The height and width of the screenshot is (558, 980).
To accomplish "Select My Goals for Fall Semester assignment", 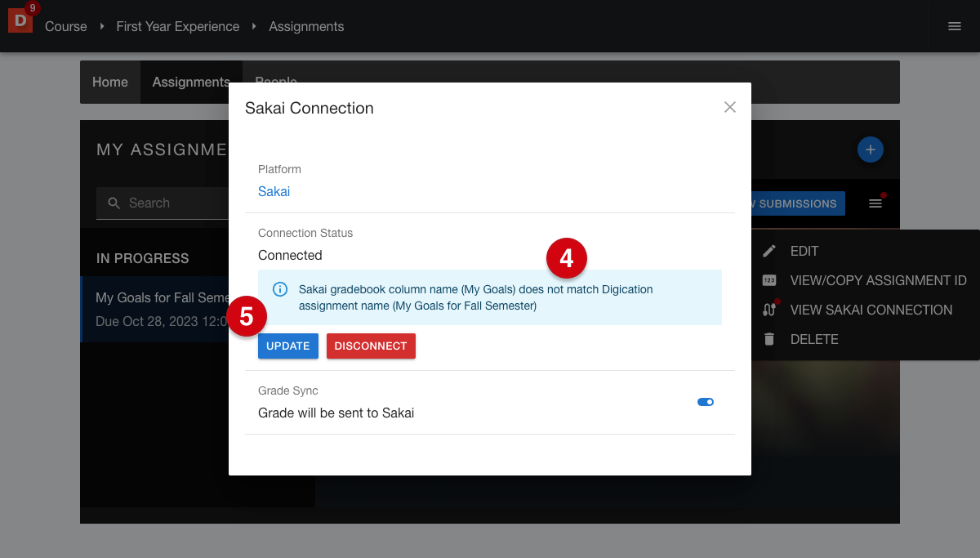I will [x=155, y=309].
